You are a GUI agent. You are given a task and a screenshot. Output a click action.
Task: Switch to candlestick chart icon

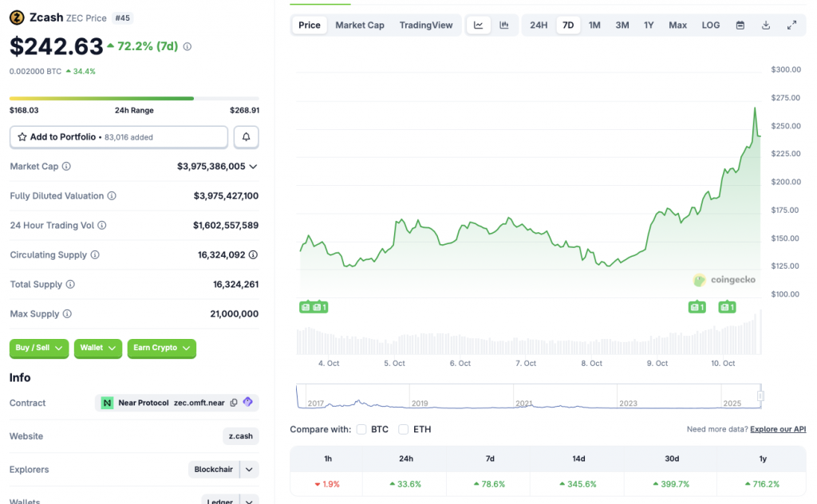(x=504, y=25)
